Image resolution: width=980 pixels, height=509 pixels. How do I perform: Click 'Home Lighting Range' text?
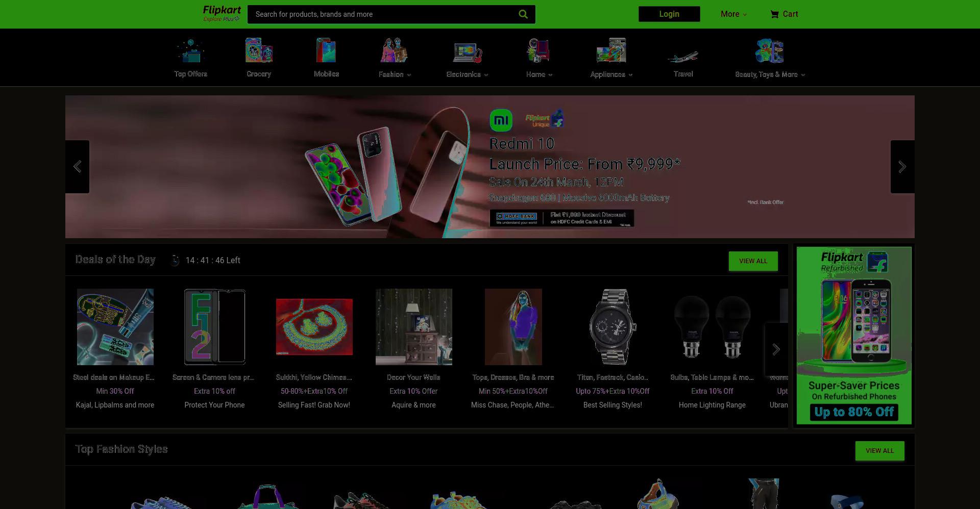tap(712, 405)
